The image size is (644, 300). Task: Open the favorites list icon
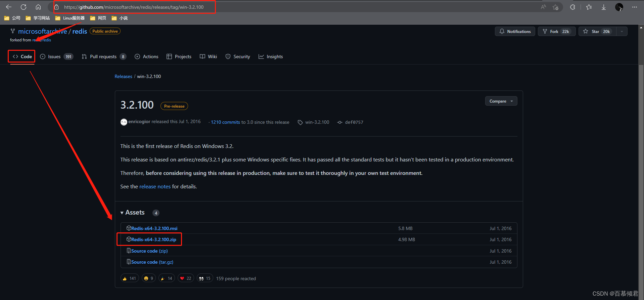click(589, 7)
